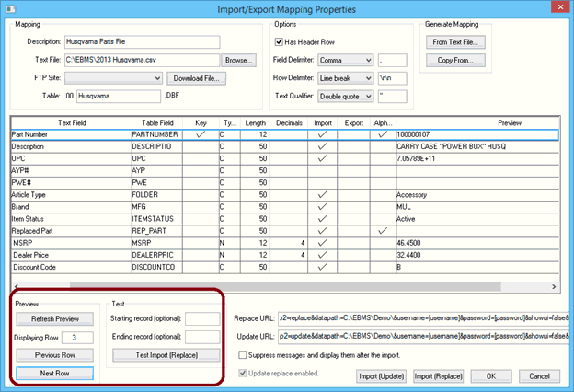Click the Table Field column header

click(157, 123)
